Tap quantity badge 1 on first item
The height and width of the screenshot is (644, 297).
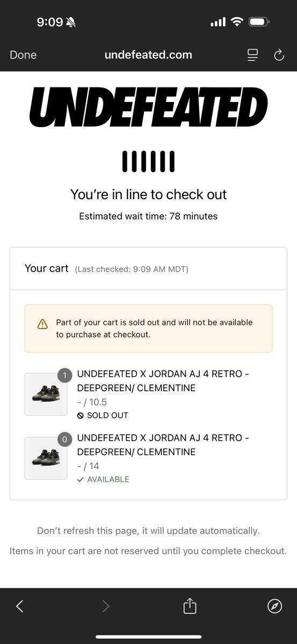coord(64,375)
